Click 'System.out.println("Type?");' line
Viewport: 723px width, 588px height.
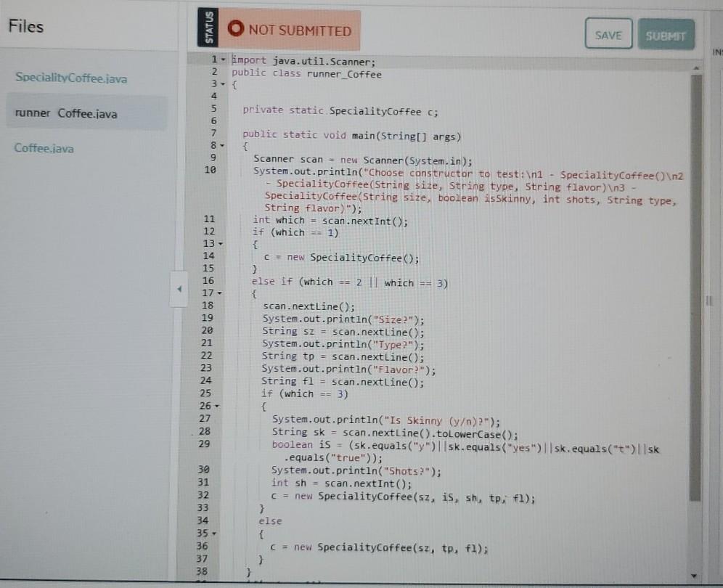click(343, 344)
